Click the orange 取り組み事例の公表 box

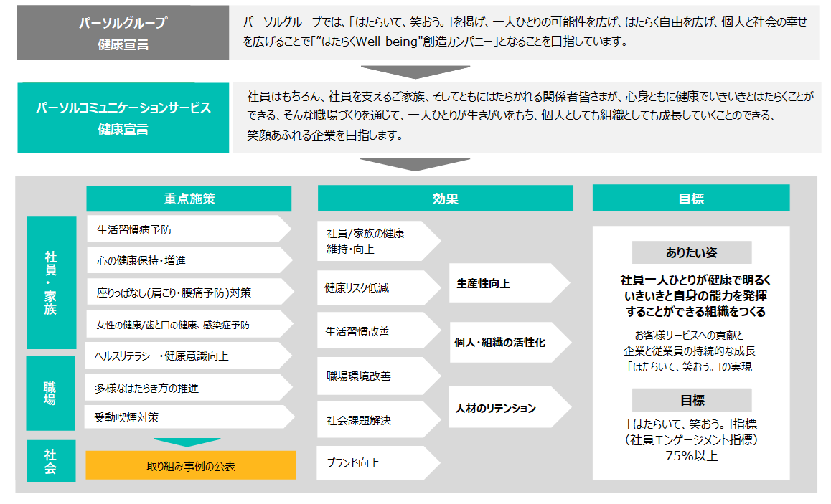190,465
